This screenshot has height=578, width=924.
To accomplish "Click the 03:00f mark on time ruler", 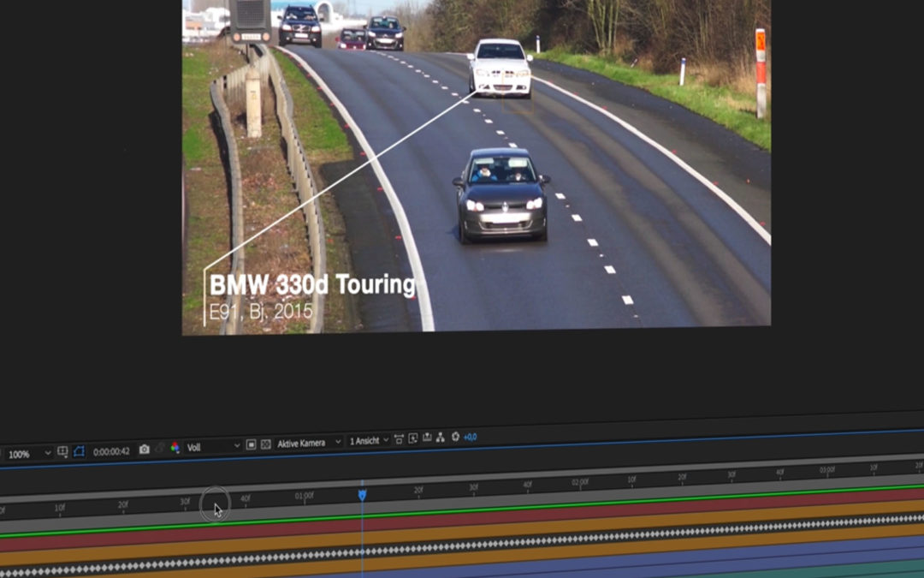I will tap(826, 469).
